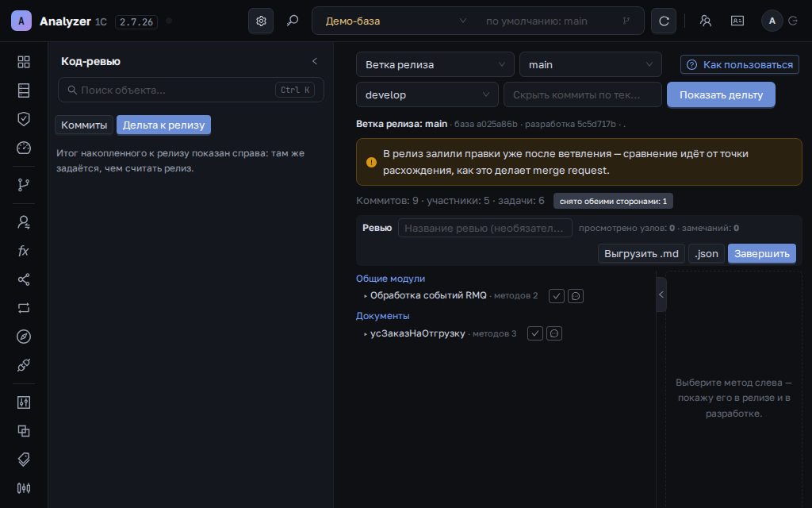The width and height of the screenshot is (812, 508).
Task: Open the tag label icon in sidebar
Action: [x=24, y=460]
